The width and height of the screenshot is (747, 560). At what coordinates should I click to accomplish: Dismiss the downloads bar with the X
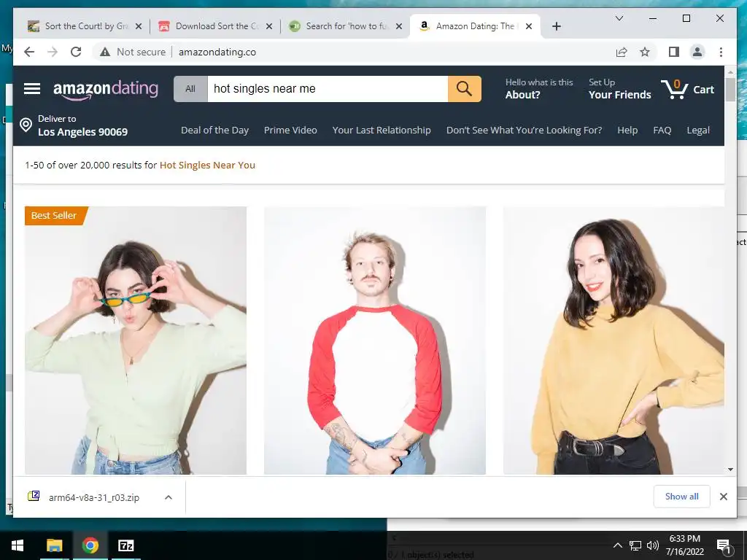pos(723,497)
